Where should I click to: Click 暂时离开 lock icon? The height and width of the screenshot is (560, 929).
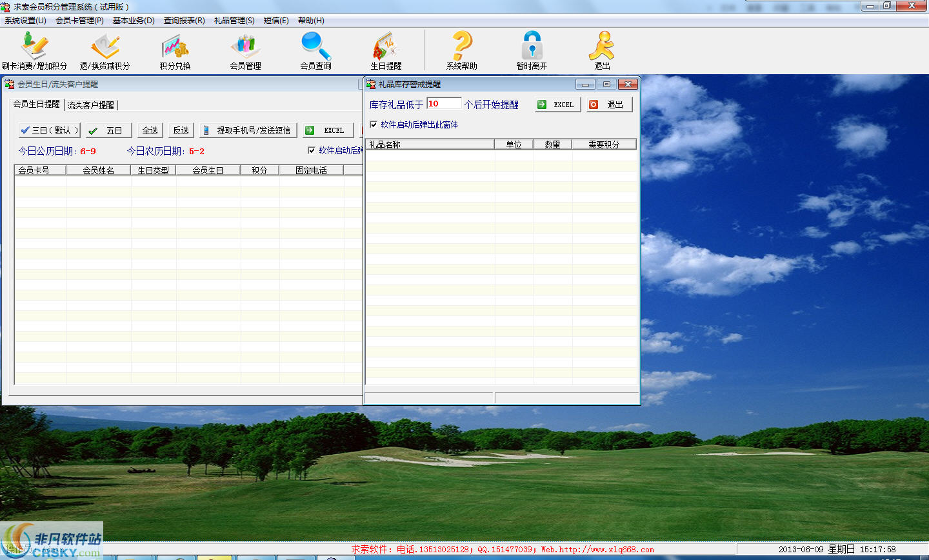coord(532,50)
